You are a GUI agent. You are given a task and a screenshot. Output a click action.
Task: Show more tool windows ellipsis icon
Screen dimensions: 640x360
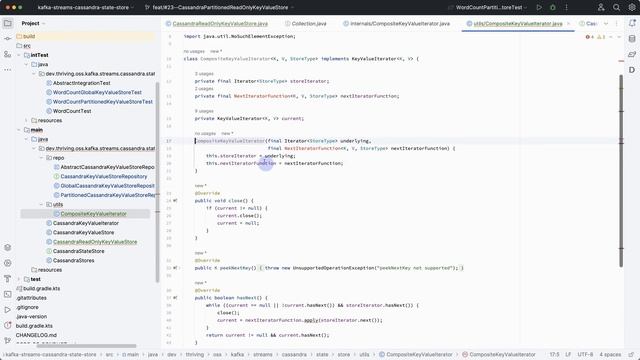pos(7,69)
